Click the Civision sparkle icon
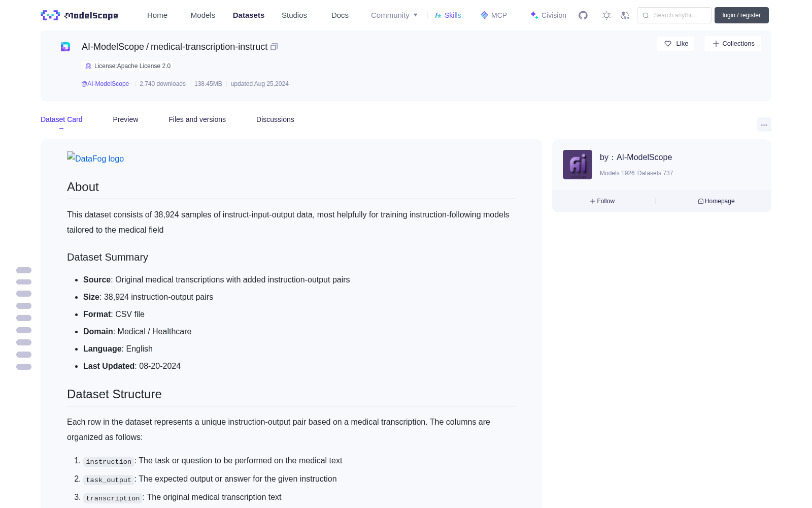 click(534, 15)
